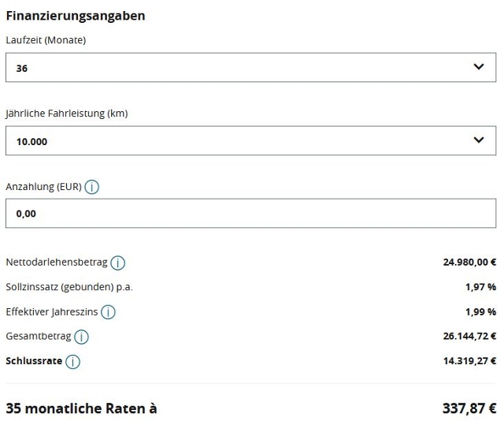Click the 'Nettodarlehensbetrag' label text

(57, 262)
